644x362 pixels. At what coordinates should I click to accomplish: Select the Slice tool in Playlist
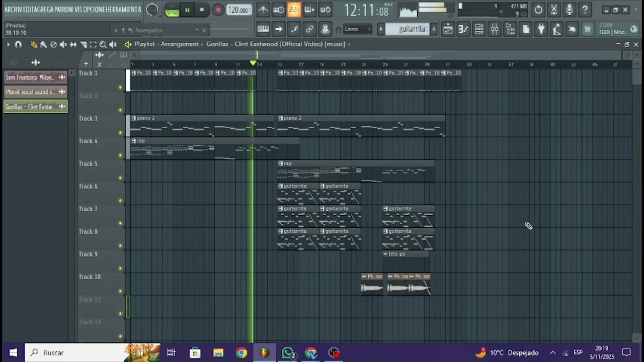(83, 44)
